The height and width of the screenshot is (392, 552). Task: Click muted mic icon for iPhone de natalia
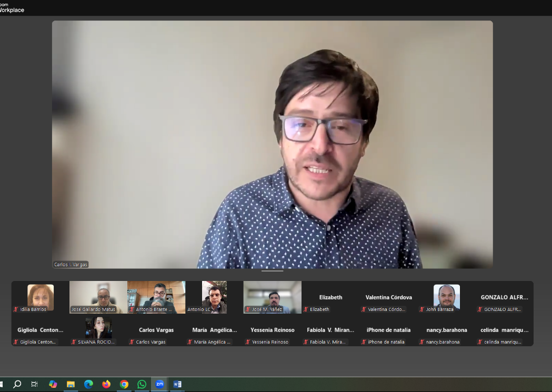[x=364, y=341]
